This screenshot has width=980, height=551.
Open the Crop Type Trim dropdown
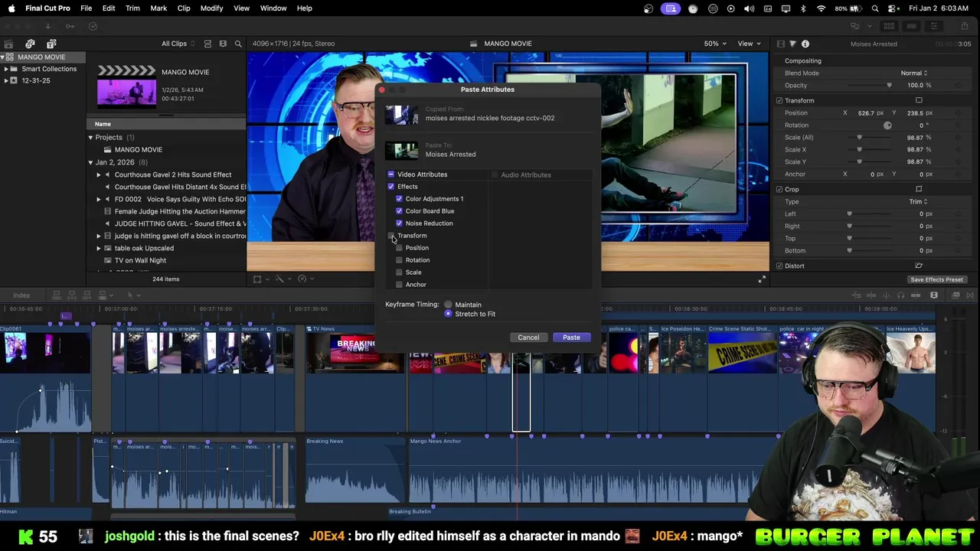pos(918,201)
